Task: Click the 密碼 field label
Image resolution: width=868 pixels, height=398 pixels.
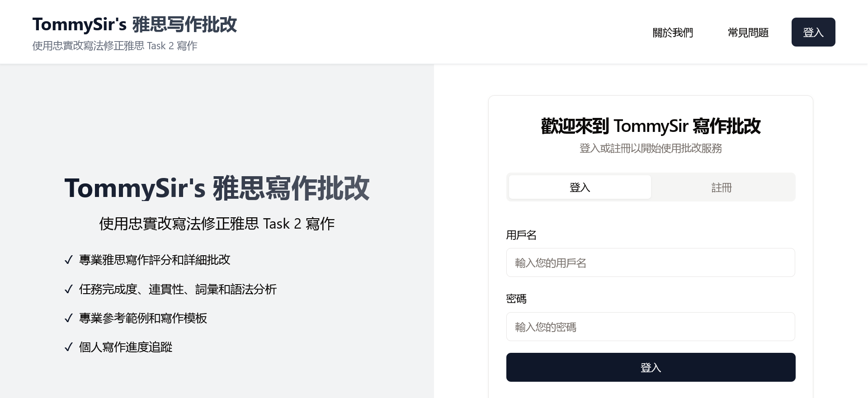Action: pos(516,299)
